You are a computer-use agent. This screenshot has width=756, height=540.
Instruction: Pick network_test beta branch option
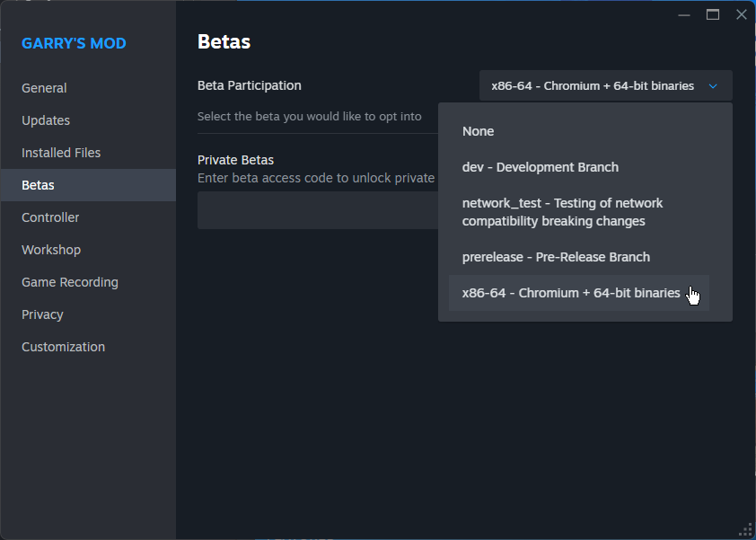point(578,212)
